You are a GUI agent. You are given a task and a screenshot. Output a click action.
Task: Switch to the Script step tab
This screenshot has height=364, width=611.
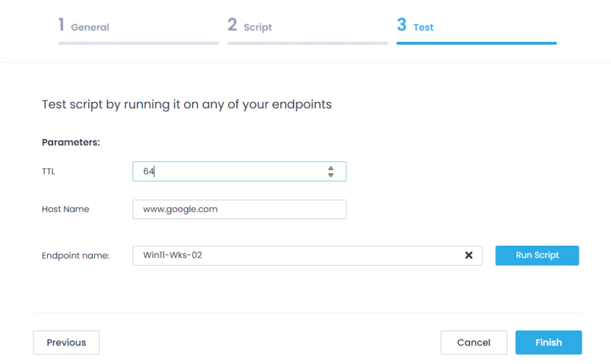tap(258, 27)
